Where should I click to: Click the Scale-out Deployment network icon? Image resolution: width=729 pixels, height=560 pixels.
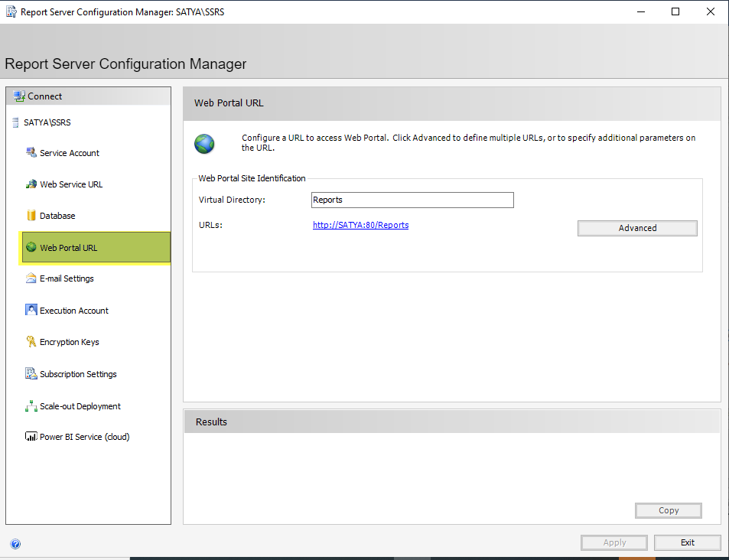(31, 406)
